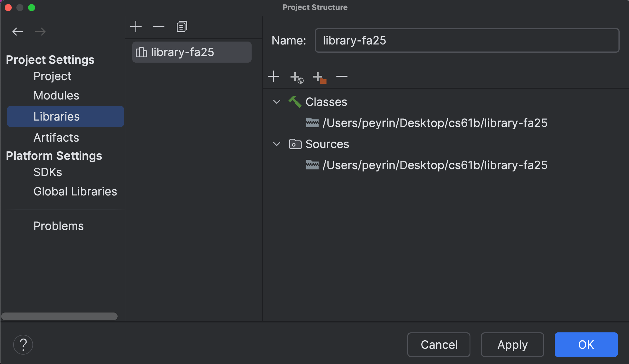Open the Modules settings page
This screenshot has height=364, width=629.
pyautogui.click(x=56, y=95)
